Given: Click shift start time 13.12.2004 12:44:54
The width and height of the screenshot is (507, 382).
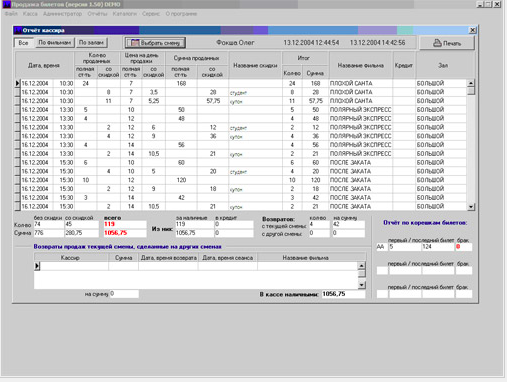Looking at the screenshot, I should tap(311, 43).
